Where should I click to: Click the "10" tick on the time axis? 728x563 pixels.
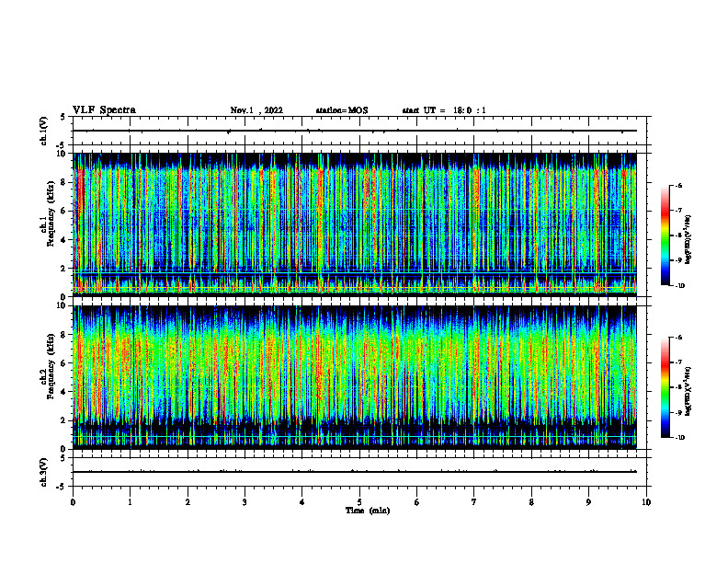pos(646,502)
